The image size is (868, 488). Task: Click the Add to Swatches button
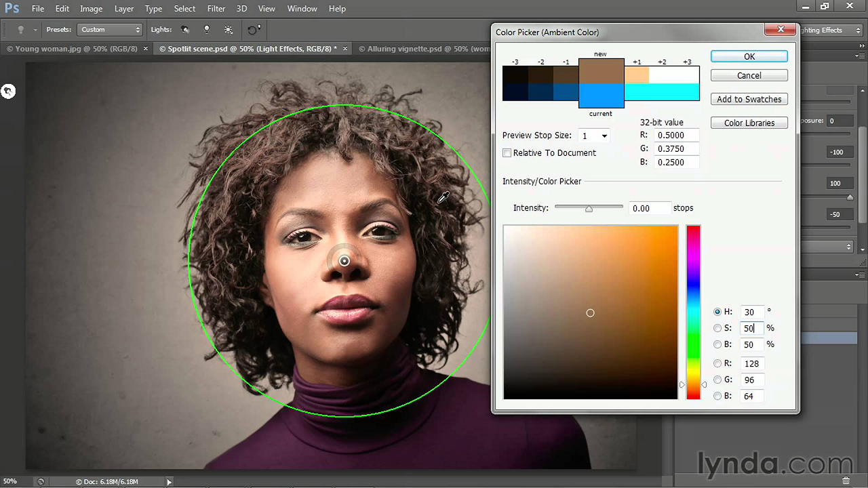pyautogui.click(x=749, y=99)
